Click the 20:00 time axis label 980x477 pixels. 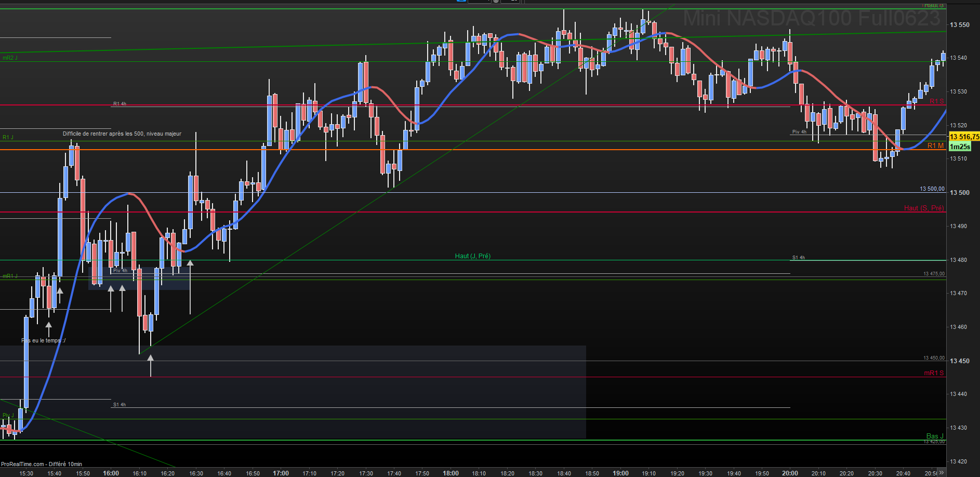pos(790,473)
